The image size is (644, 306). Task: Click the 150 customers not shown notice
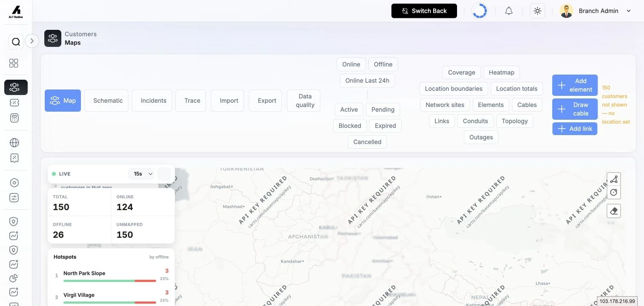615,105
